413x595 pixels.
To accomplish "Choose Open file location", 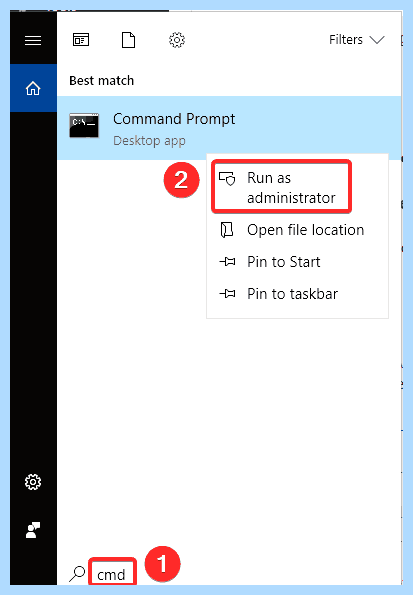I will click(x=297, y=230).
